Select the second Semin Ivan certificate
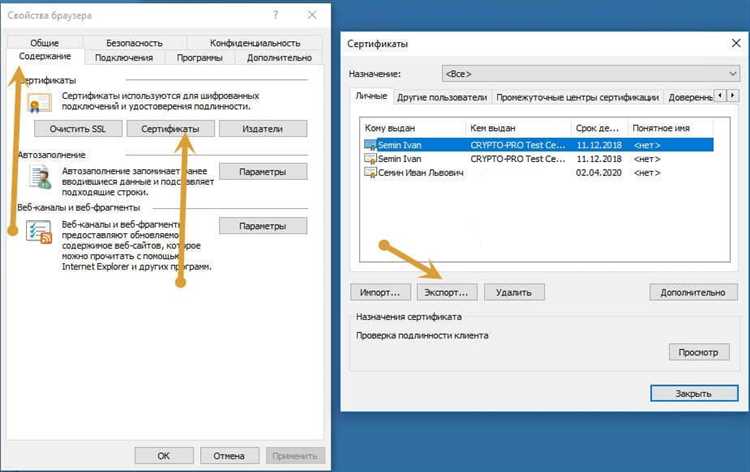750x472 pixels. click(538, 158)
